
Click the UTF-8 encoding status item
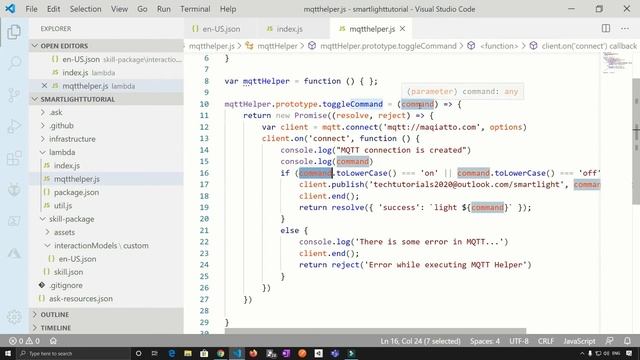519,341
